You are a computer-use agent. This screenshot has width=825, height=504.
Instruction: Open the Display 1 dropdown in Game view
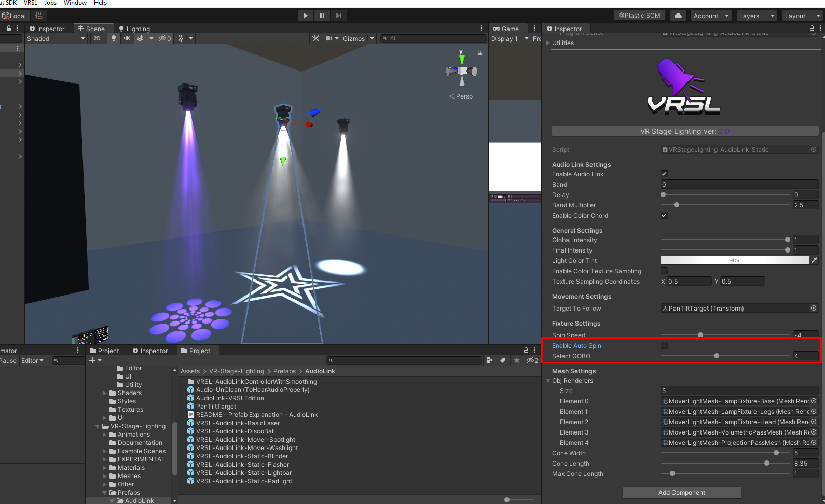coord(510,38)
